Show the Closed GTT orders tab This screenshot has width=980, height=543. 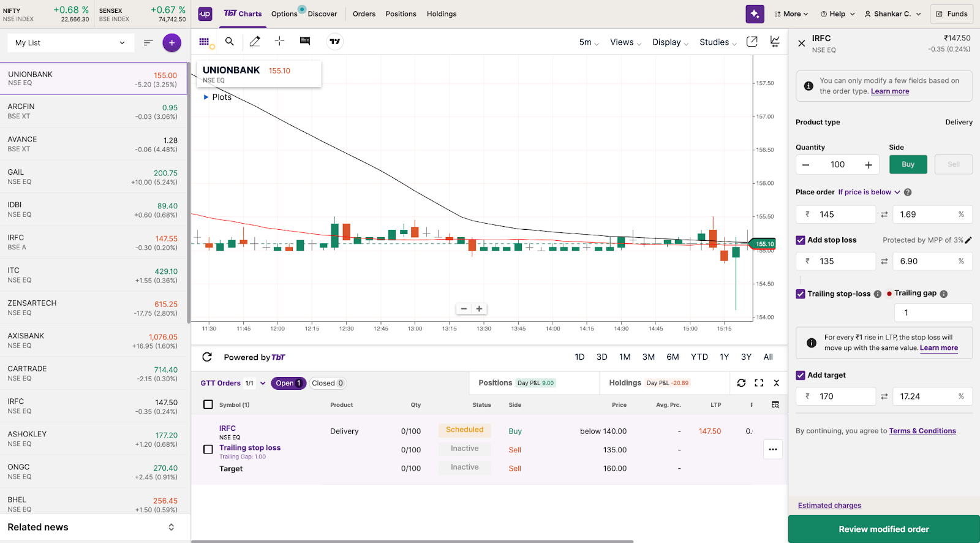(x=328, y=383)
